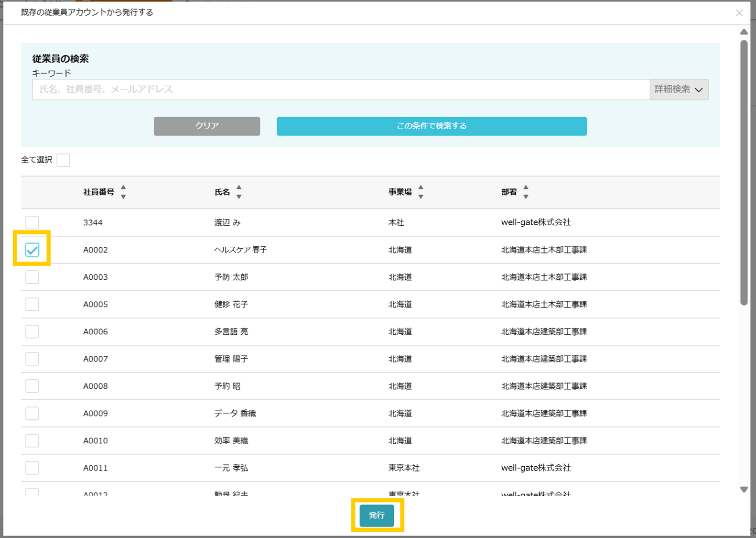The width and height of the screenshot is (756, 538).
Task: Click scrollbar up arrow at top
Action: click(744, 32)
